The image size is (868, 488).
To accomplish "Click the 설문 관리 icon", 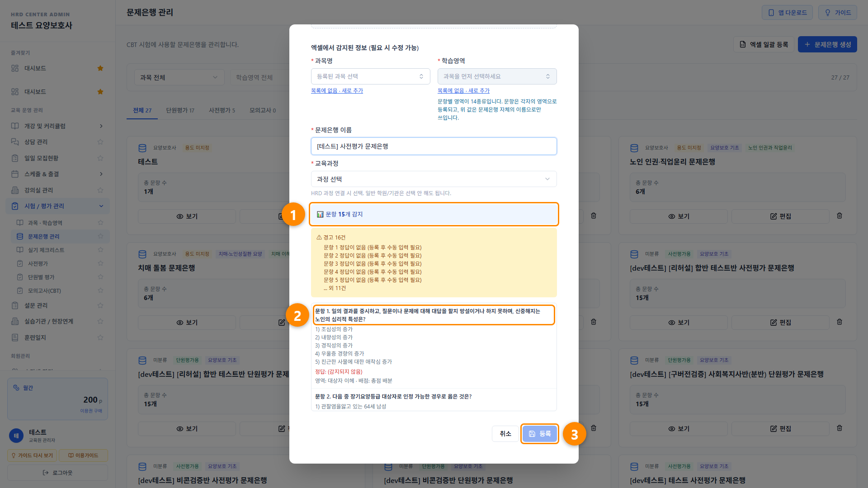I will (15, 305).
